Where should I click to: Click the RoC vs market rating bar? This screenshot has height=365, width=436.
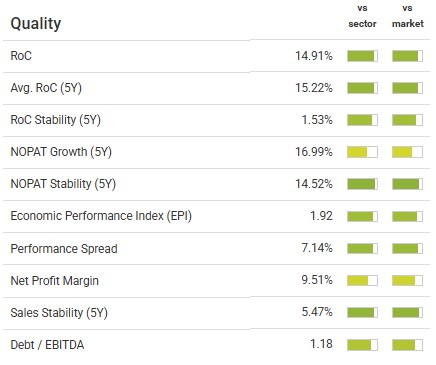point(407,56)
